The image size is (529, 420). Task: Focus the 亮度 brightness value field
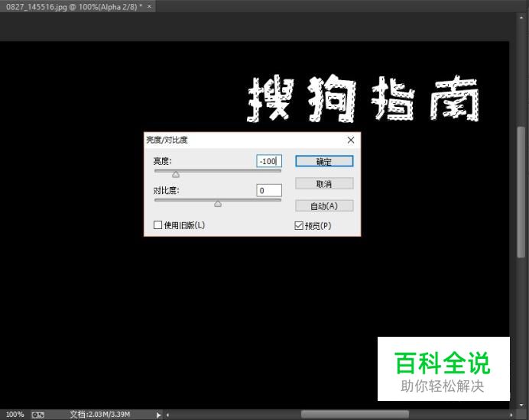pos(269,161)
